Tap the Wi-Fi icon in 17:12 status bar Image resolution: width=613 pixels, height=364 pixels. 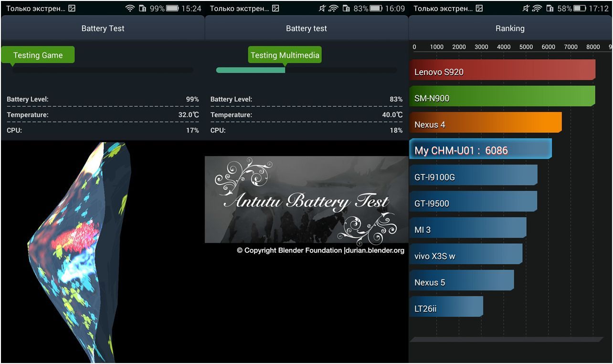click(537, 9)
